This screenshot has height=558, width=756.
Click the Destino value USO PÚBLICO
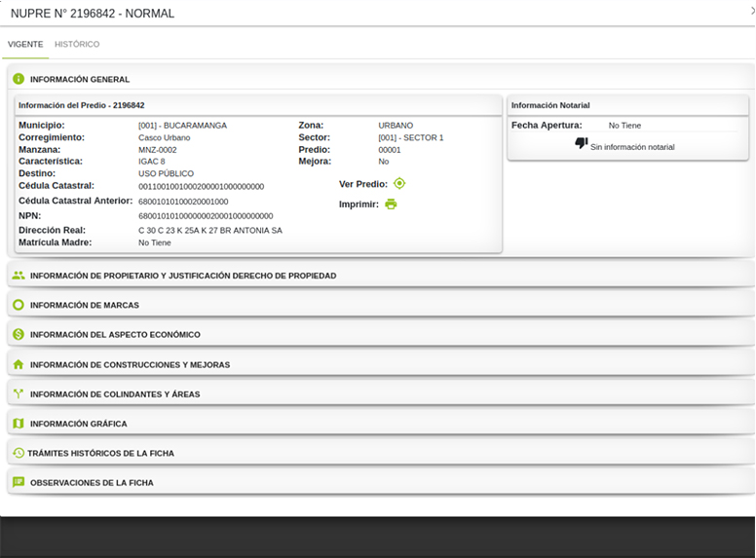[166, 173]
